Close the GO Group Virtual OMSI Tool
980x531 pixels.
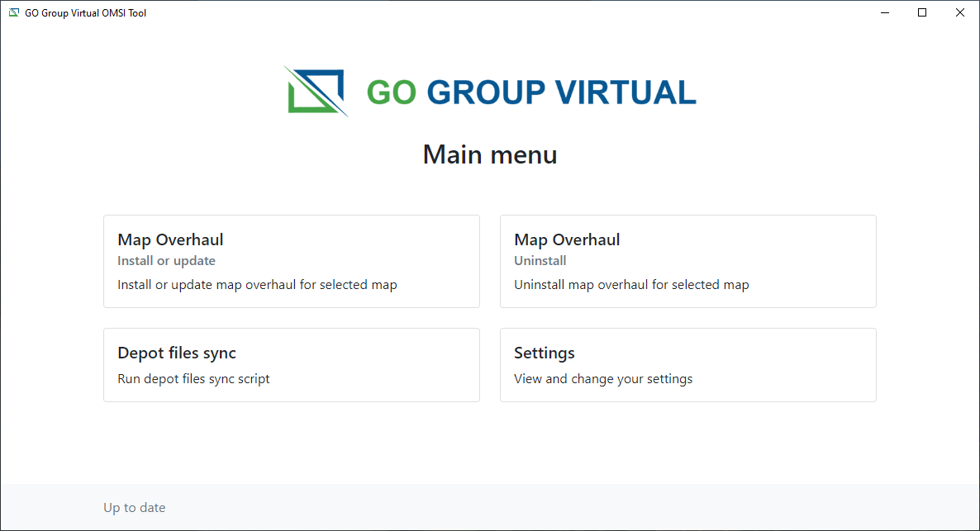tap(960, 12)
